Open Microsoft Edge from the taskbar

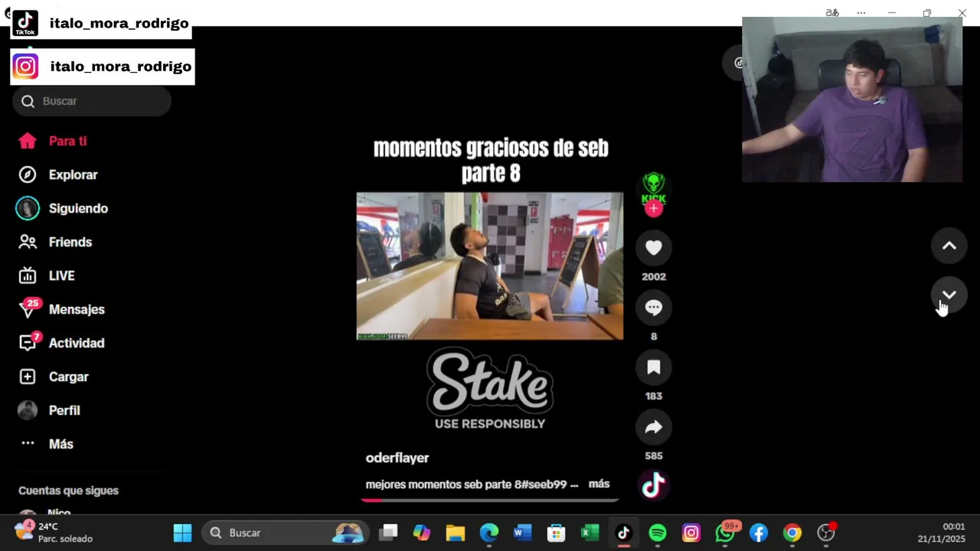tap(489, 533)
